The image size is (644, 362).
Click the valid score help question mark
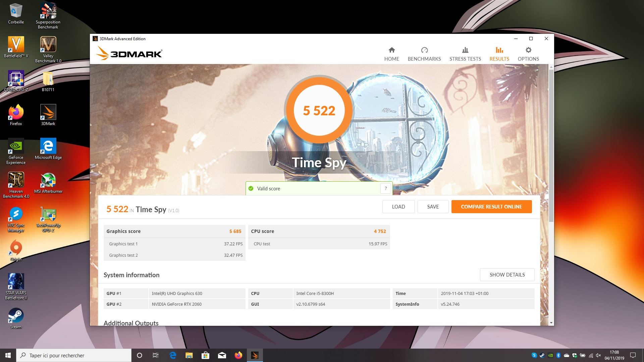tap(386, 188)
